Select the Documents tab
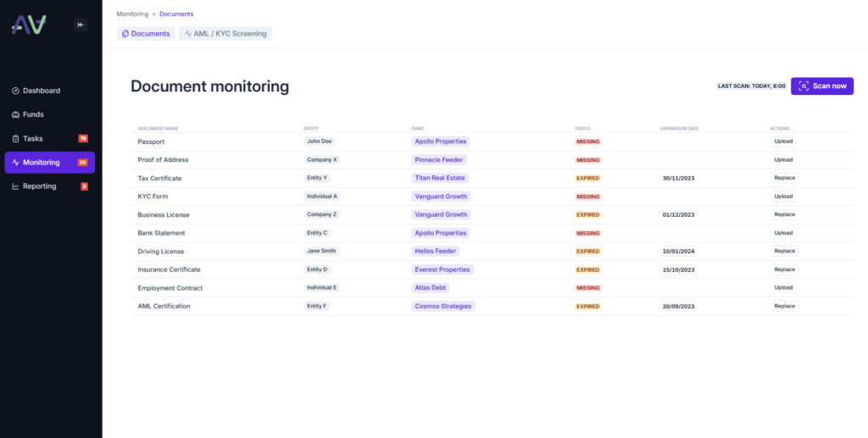The image size is (868, 438). tap(146, 34)
